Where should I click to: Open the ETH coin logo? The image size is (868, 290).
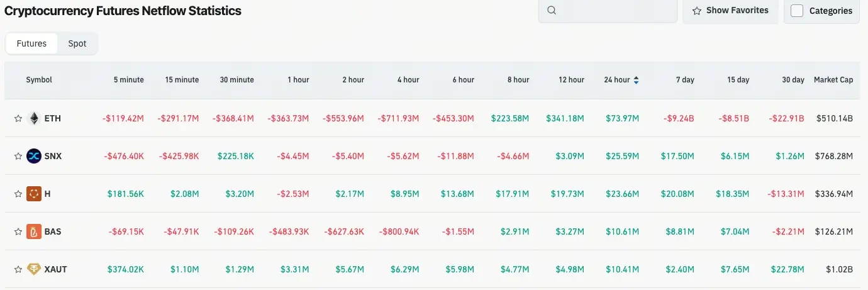pyautogui.click(x=34, y=118)
